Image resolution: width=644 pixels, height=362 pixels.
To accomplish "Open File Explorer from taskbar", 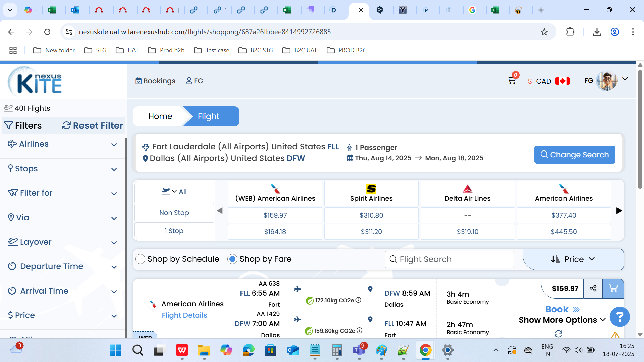I will pos(204,350).
